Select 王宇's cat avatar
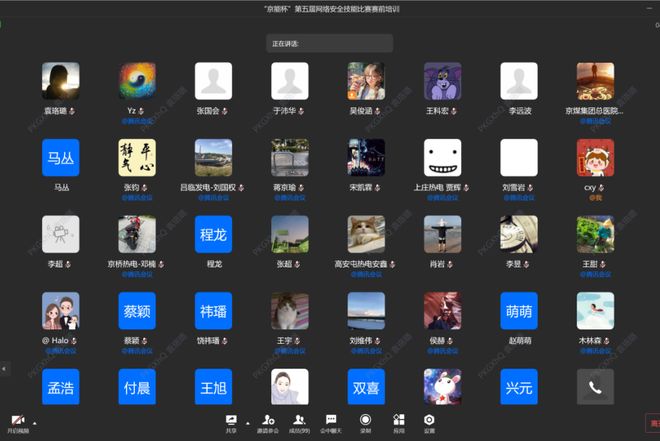The image size is (660, 441). [289, 311]
